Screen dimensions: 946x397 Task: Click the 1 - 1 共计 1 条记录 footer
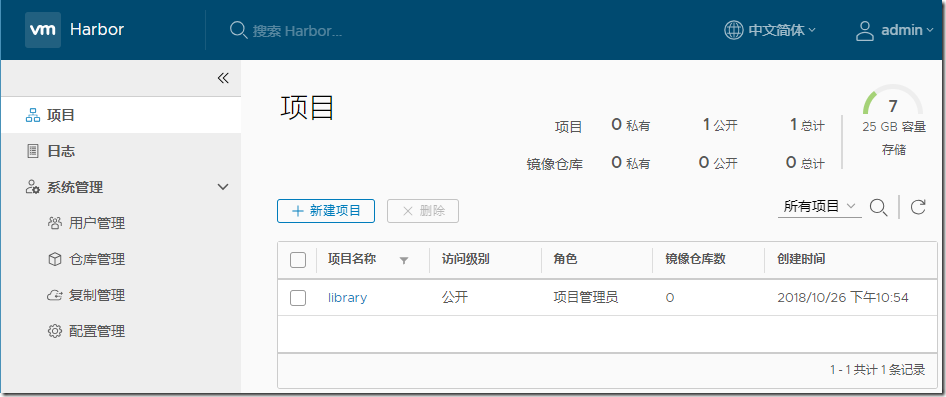(877, 370)
